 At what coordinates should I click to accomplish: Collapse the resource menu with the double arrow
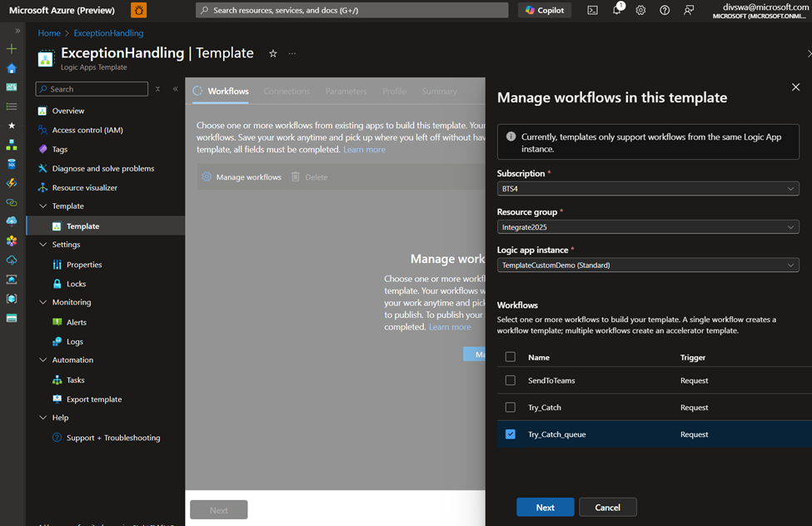point(176,89)
